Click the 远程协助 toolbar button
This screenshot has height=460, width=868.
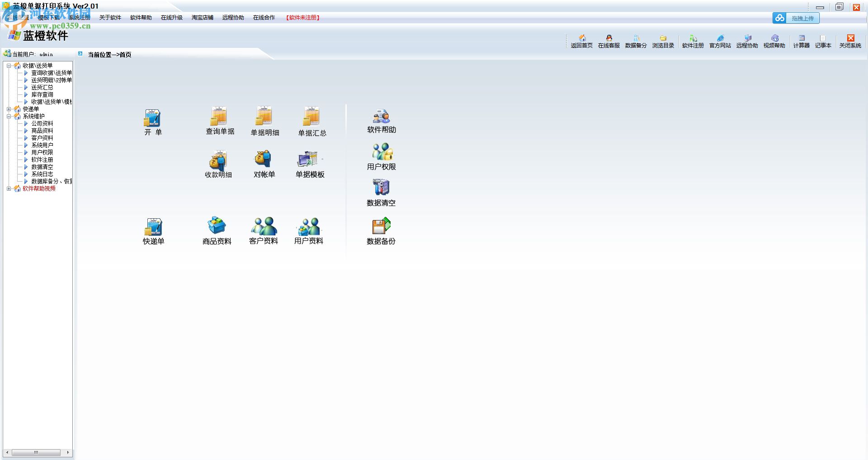pyautogui.click(x=747, y=42)
